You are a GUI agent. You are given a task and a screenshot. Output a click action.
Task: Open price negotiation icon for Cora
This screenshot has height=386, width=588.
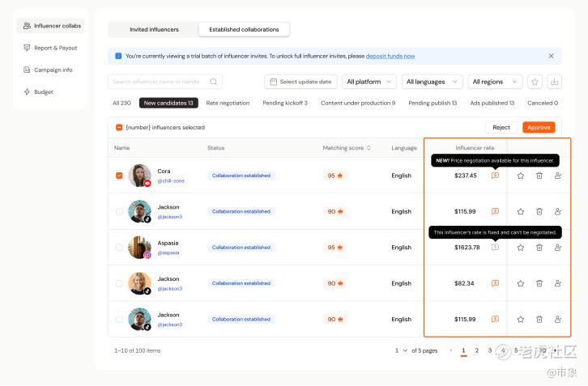495,176
